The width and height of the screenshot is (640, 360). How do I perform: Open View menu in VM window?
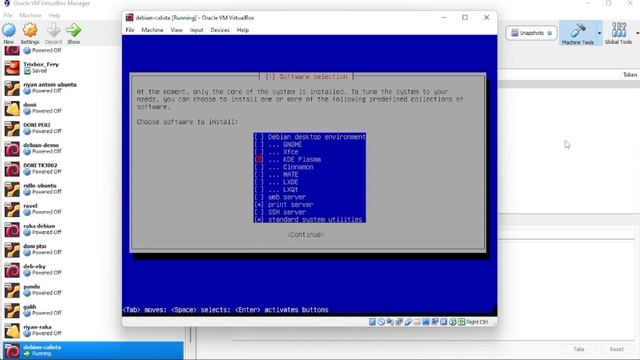[176, 30]
